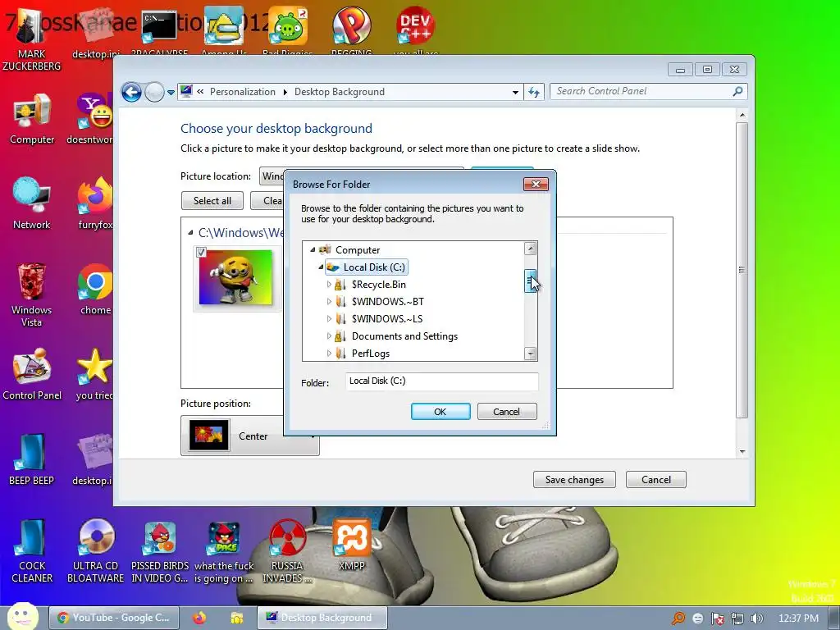840x630 pixels.
Task: Click the Save changes button
Action: click(x=574, y=479)
